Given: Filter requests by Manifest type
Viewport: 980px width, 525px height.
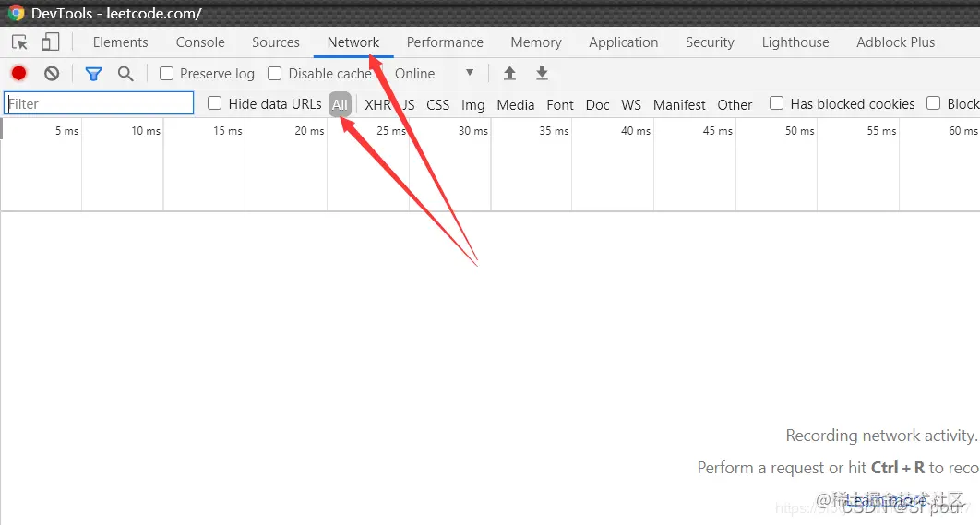Looking at the screenshot, I should (x=679, y=104).
